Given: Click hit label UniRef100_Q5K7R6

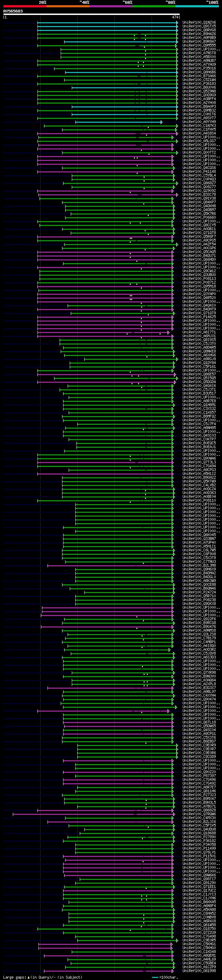Looking at the screenshot, I should coord(199,213).
